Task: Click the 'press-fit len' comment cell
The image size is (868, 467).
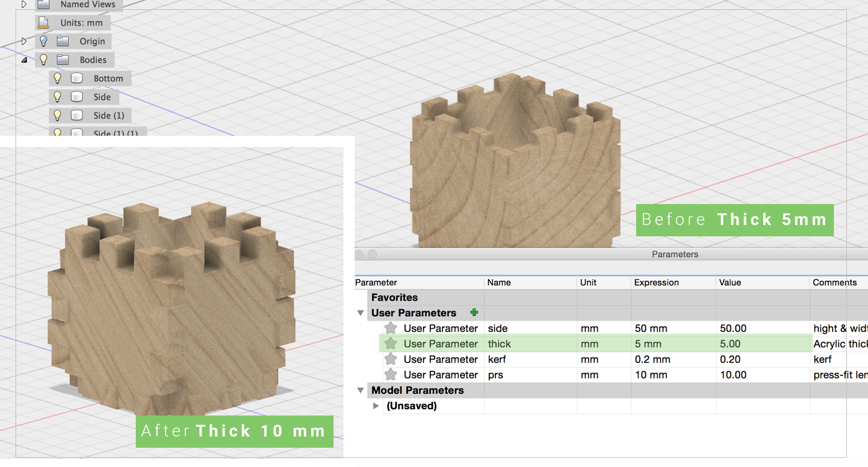Action: tap(839, 375)
